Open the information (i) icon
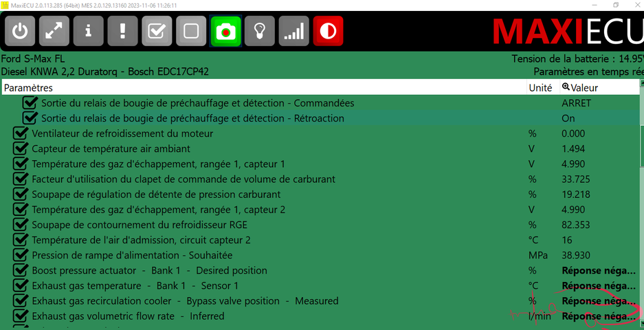The width and height of the screenshot is (644, 330). coord(88,31)
